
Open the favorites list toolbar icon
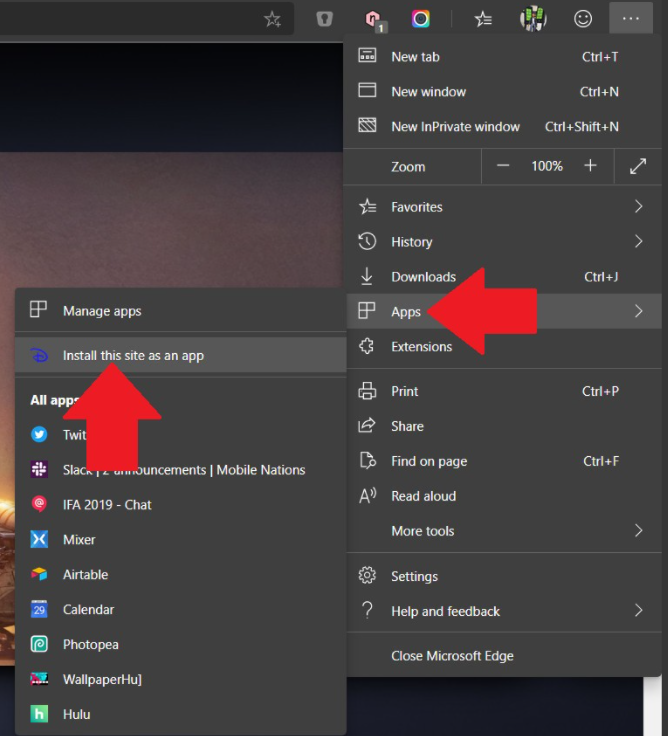point(483,19)
